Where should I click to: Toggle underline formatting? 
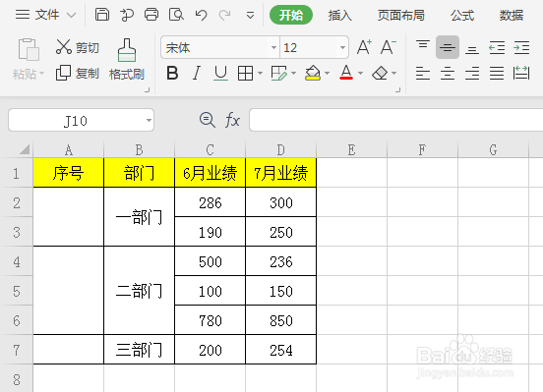[220, 74]
